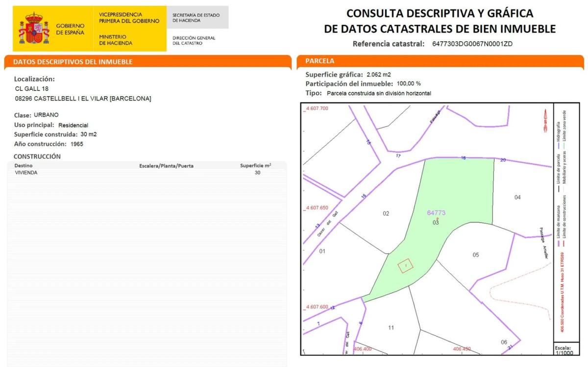Click the black 'Límite de parcela' legend line
The width and height of the screenshot is (588, 367).
(558, 178)
